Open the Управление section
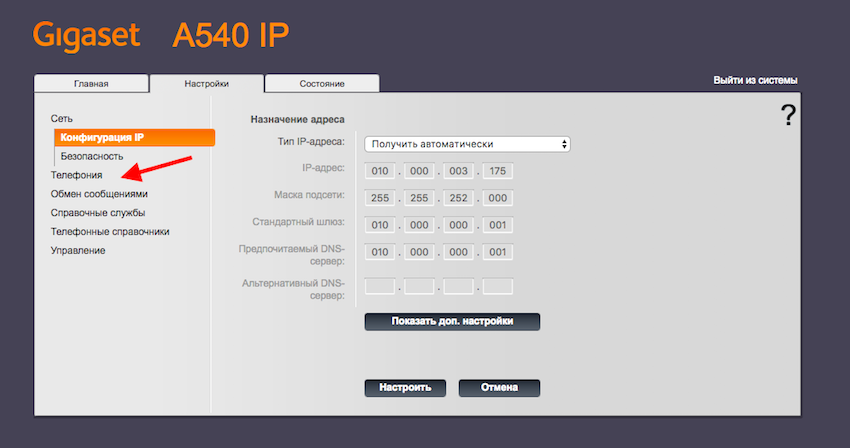This screenshot has width=850, height=448. tap(78, 250)
